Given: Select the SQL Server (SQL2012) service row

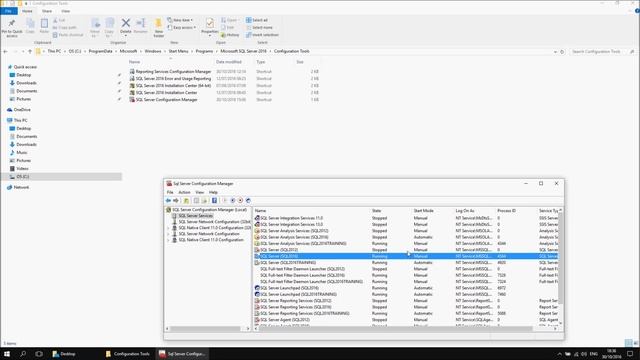Looking at the screenshot, I should [x=406, y=250].
